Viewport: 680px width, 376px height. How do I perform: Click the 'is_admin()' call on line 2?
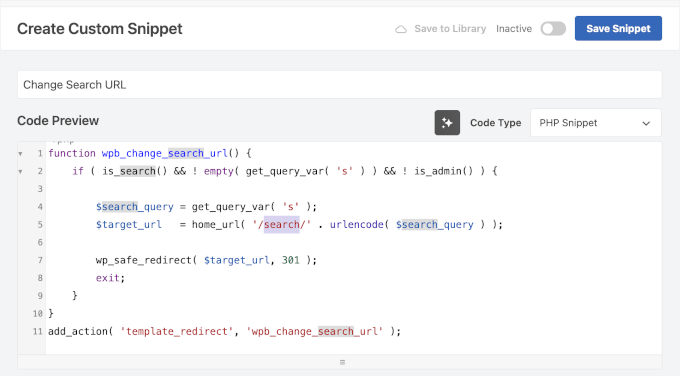coord(443,171)
